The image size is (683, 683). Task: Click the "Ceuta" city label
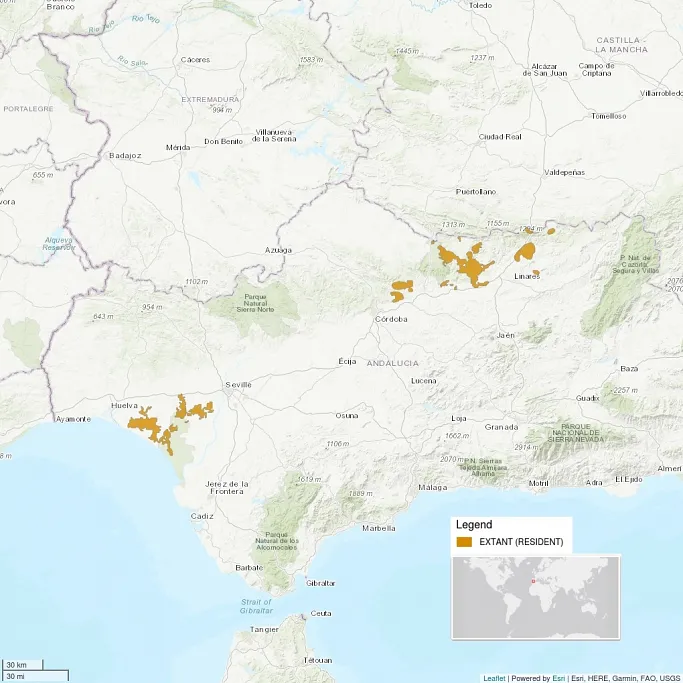click(321, 613)
